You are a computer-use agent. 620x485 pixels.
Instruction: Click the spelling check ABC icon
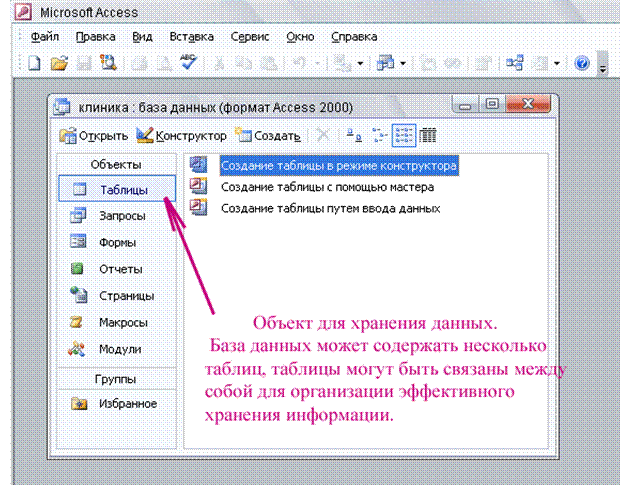click(x=187, y=63)
